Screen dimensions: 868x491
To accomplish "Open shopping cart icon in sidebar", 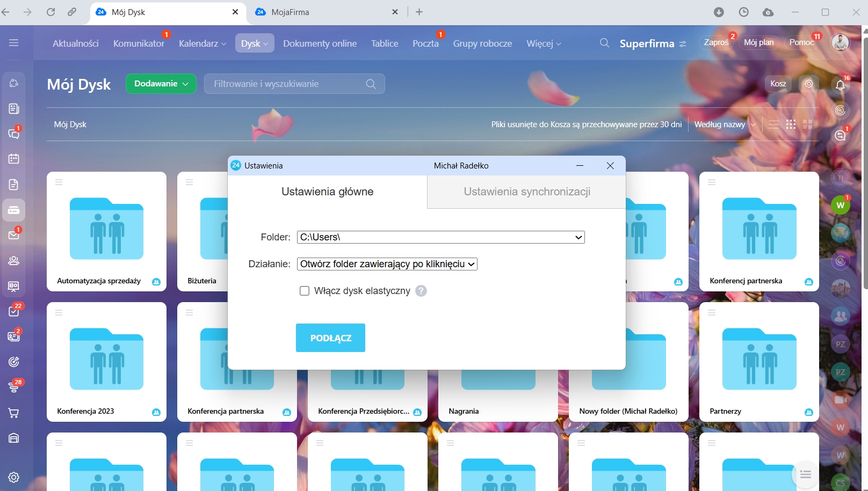I will [14, 413].
